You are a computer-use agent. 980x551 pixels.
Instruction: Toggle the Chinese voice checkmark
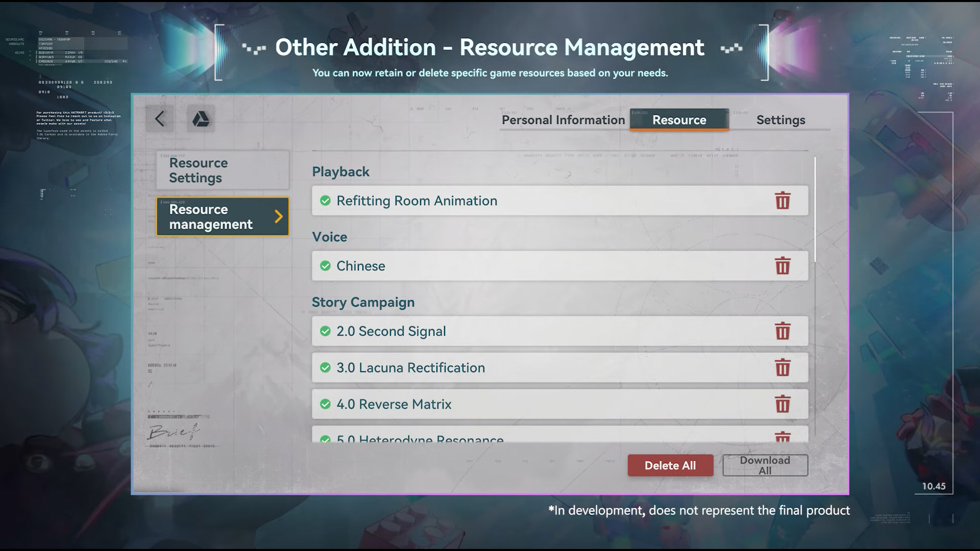coord(325,266)
